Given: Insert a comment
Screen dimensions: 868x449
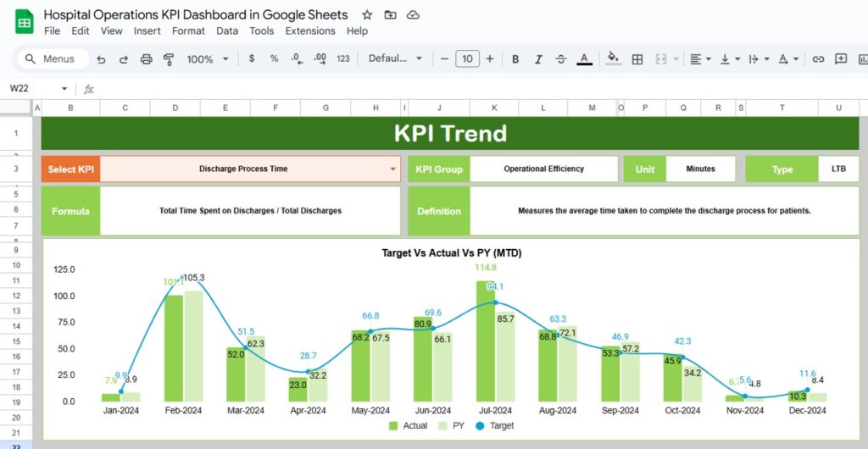Looking at the screenshot, I should (x=841, y=59).
